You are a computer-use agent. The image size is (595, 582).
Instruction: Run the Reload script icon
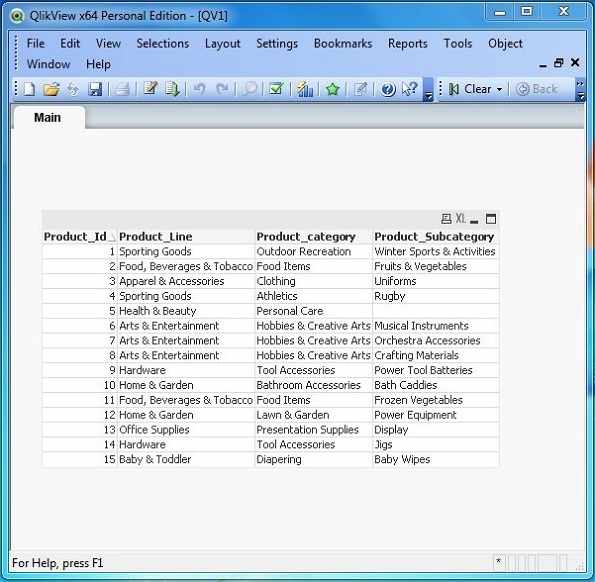click(x=172, y=89)
